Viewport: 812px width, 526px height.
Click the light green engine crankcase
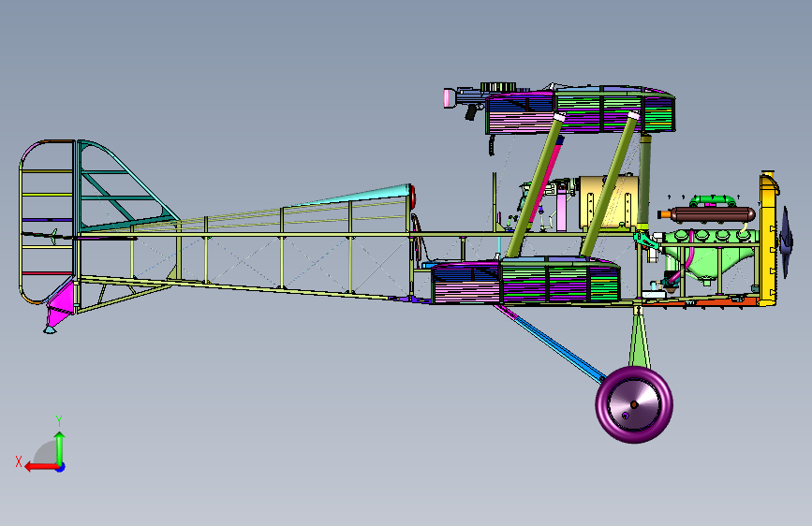[x=711, y=256]
